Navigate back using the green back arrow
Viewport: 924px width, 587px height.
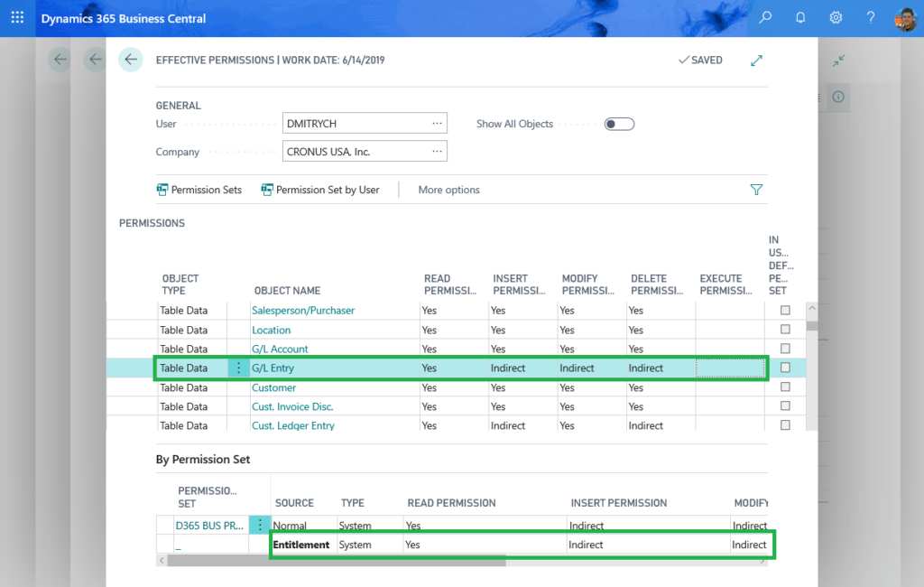130,59
